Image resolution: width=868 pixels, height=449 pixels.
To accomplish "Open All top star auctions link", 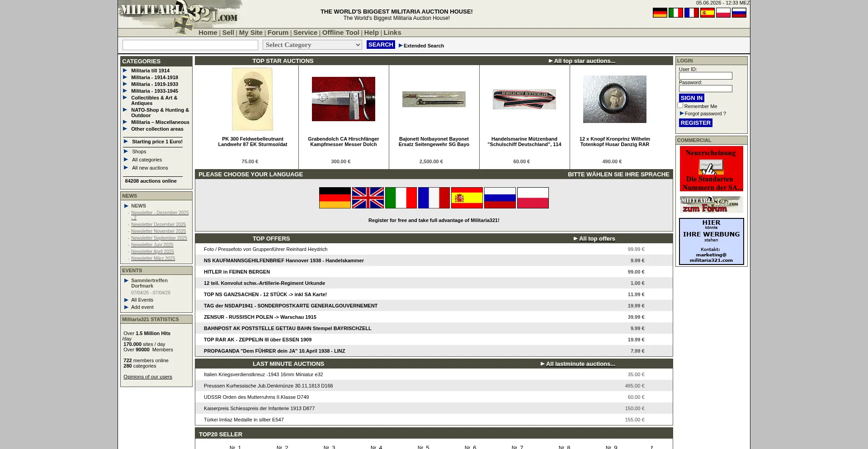I will click(x=584, y=61).
